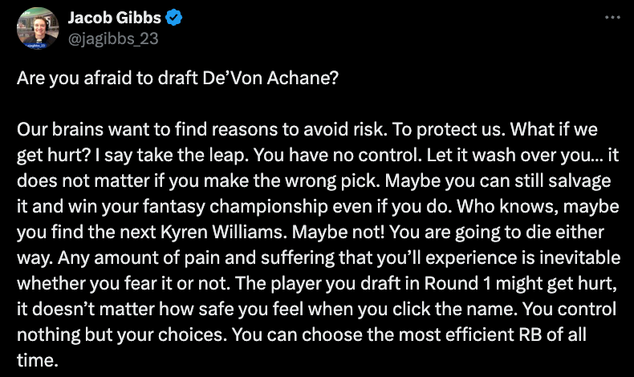Open Jacob Gibbs' profile avatar photo
This screenshot has height=377, width=634.
(x=38, y=28)
